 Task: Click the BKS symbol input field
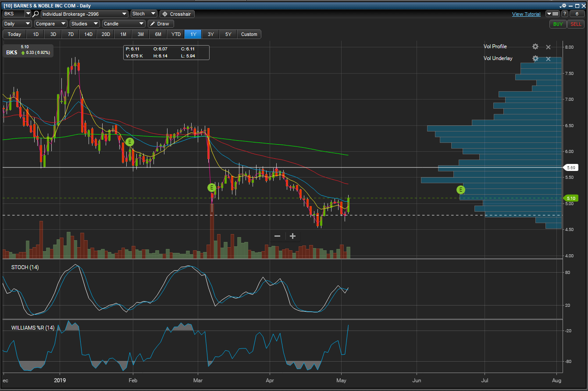coord(14,14)
